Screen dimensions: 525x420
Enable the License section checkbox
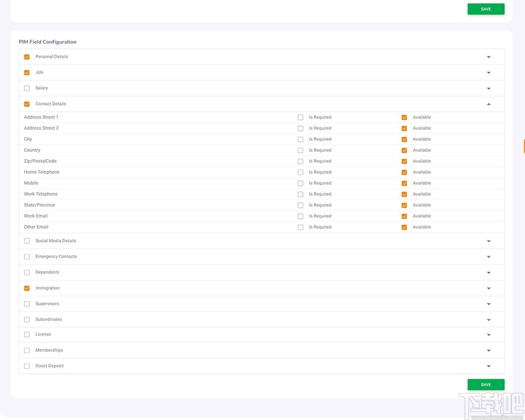(27, 335)
